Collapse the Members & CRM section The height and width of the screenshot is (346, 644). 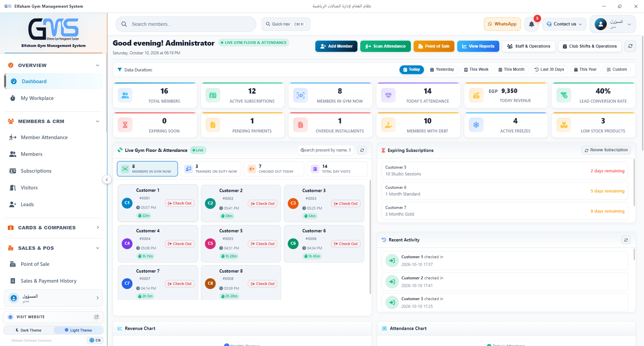point(98,121)
